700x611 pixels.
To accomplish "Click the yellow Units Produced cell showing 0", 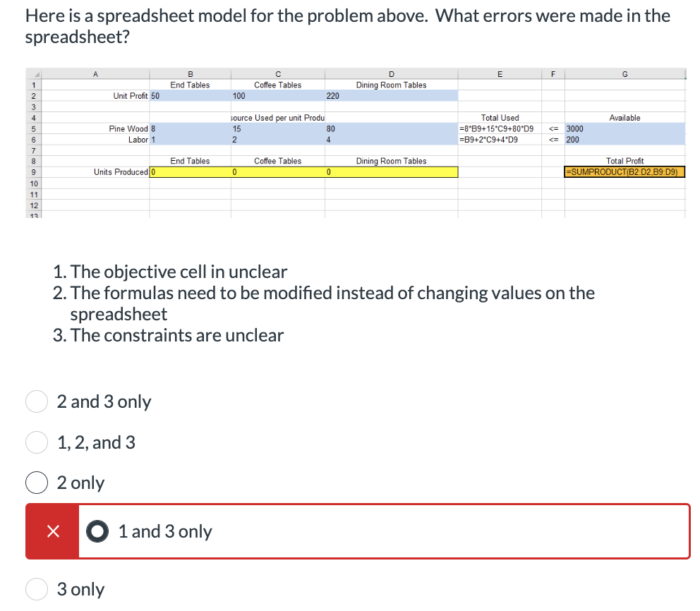I will coord(187,171).
